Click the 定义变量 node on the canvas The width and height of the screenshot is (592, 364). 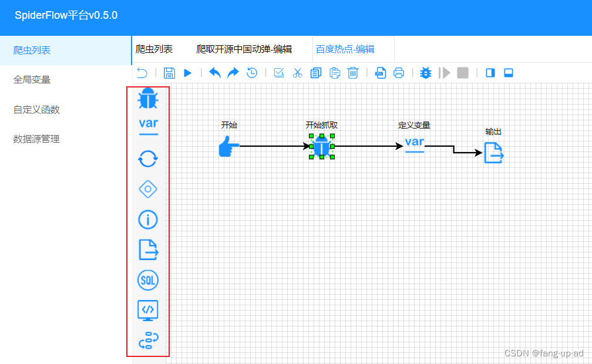point(414,143)
